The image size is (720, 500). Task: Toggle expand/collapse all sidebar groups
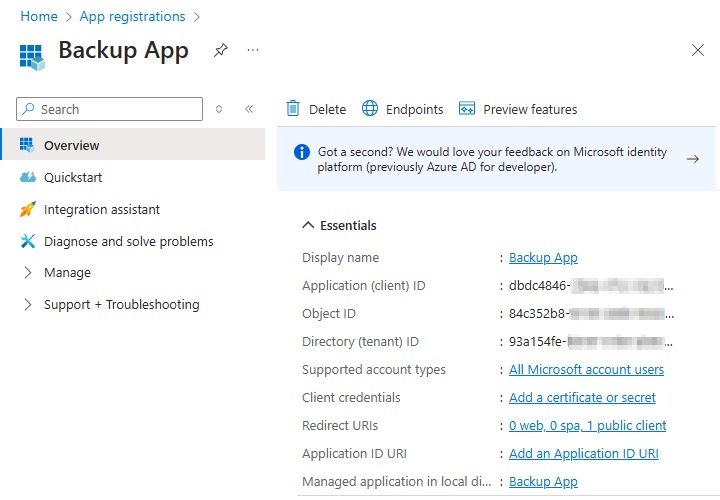click(219, 109)
